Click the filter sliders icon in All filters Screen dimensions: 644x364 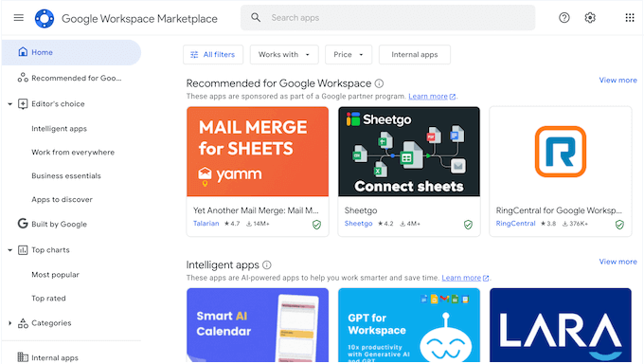click(194, 55)
